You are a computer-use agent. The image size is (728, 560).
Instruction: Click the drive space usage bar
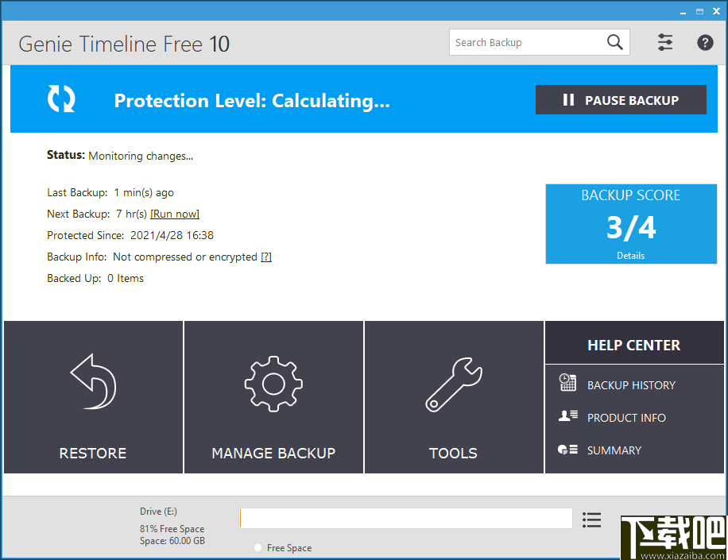[x=406, y=518]
